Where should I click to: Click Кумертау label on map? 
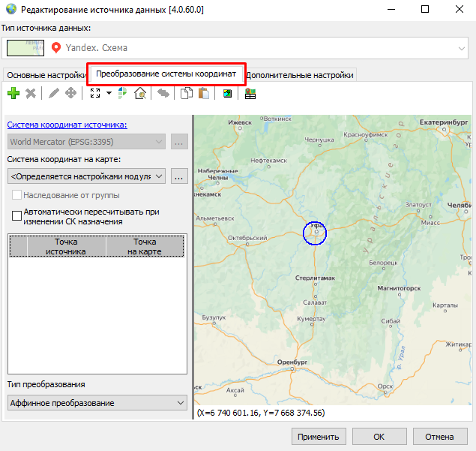[x=311, y=319]
